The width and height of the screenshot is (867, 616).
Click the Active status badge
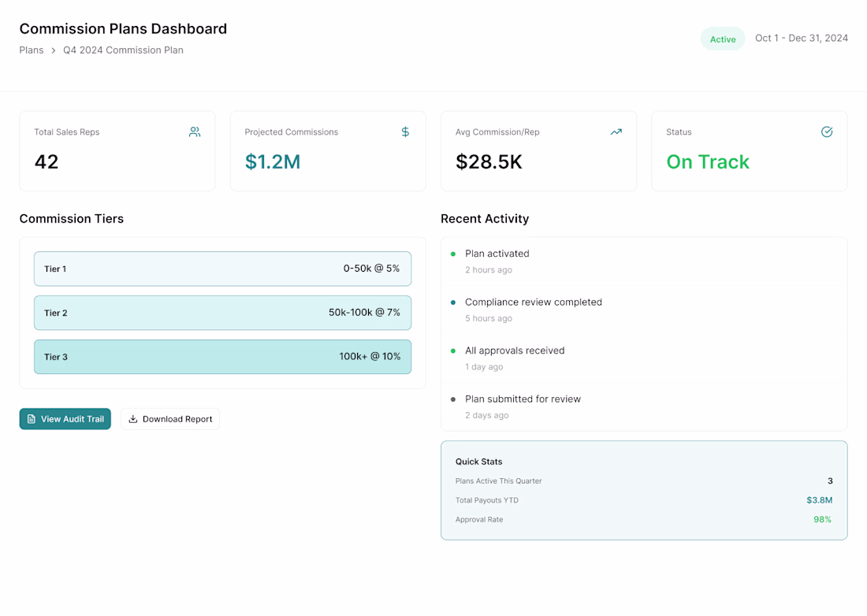[723, 39]
